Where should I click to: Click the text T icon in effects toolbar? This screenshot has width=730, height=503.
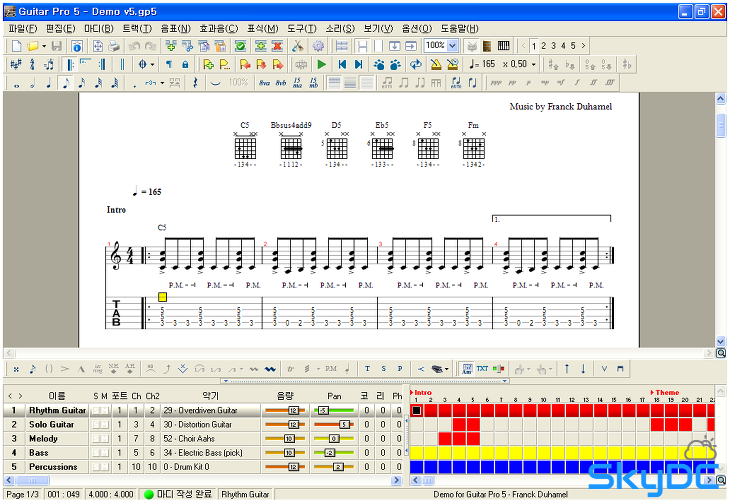coord(367,369)
